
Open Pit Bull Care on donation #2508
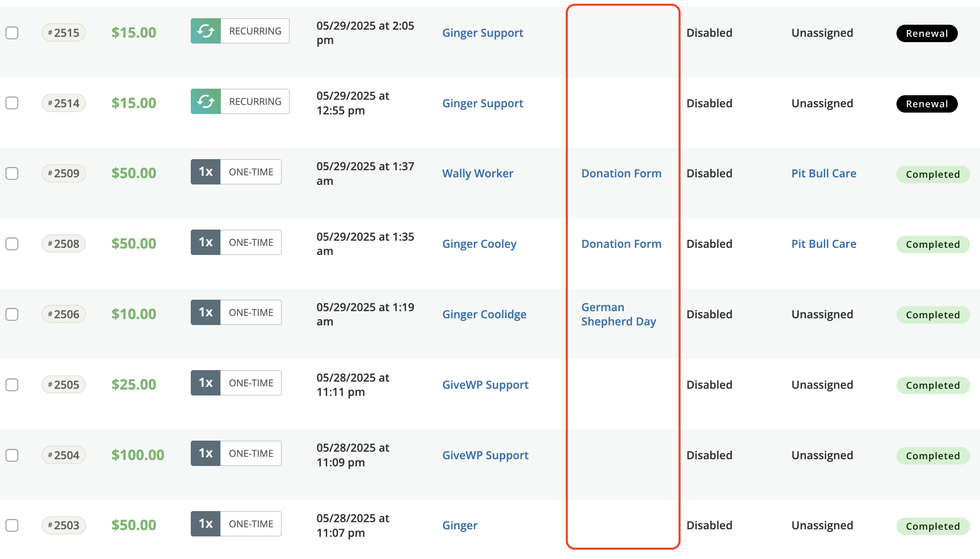pyautogui.click(x=824, y=244)
